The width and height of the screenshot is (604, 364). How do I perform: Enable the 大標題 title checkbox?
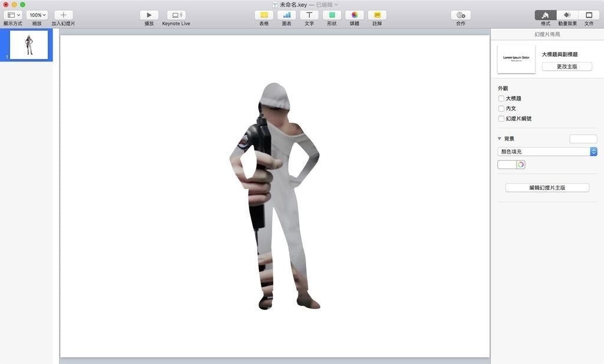(x=501, y=99)
